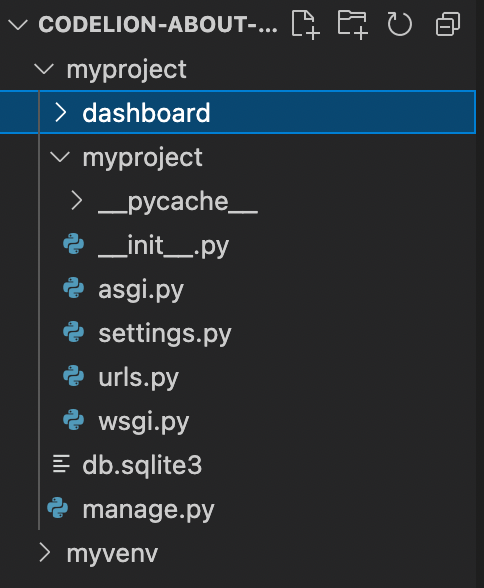Collapse all folders in Explorer icon

click(448, 25)
